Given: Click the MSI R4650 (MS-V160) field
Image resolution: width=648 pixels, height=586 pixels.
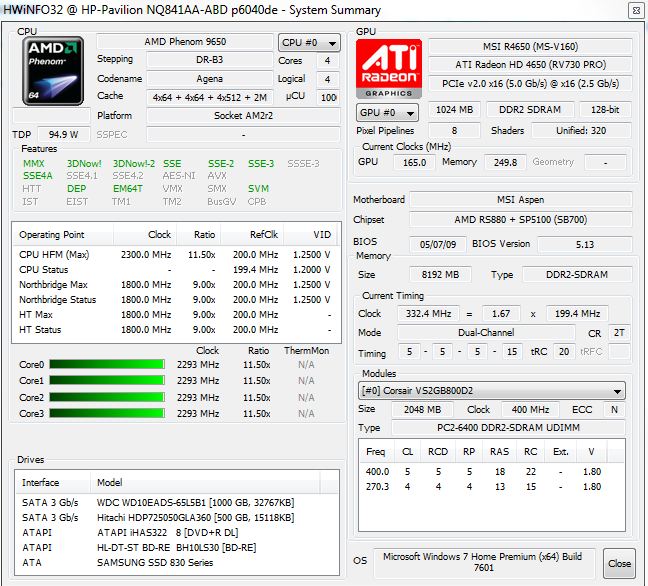Looking at the screenshot, I should tap(530, 46).
